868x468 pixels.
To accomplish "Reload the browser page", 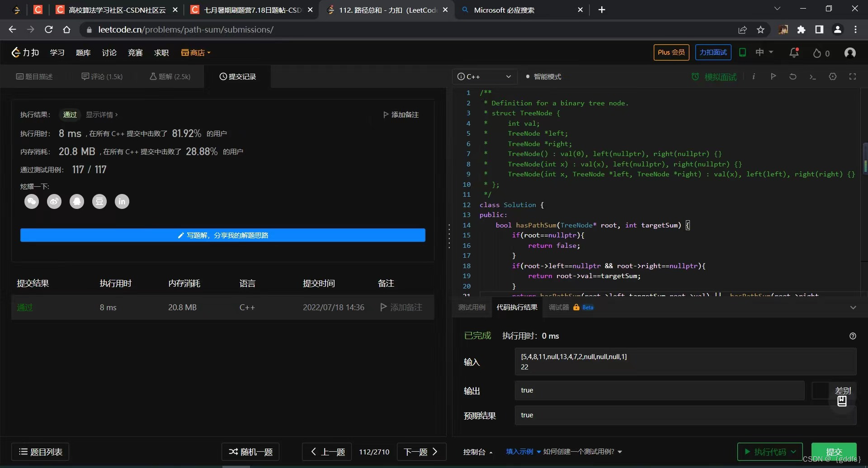I will pyautogui.click(x=49, y=29).
